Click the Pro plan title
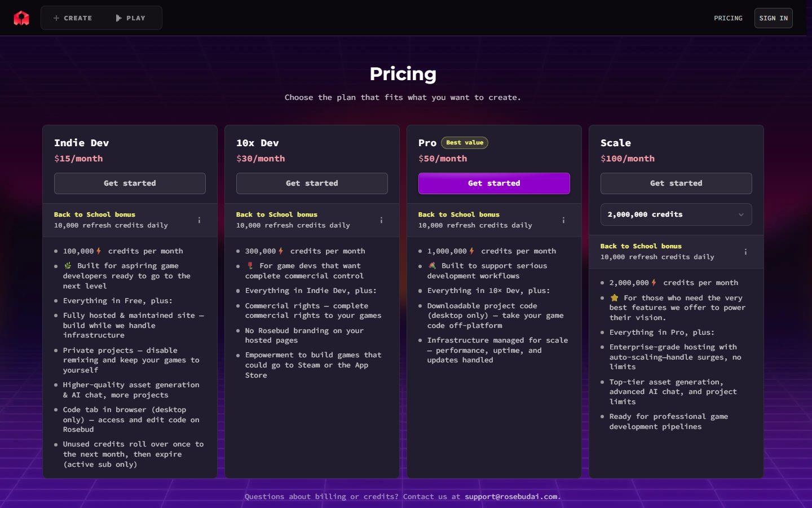This screenshot has width=812, height=508. click(427, 143)
